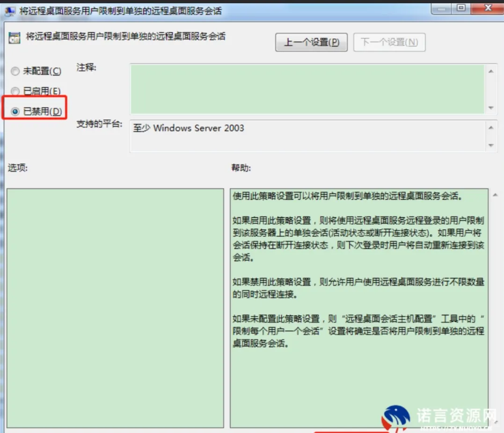The image size is (504, 433).
Task: Click help paragraph starting 如果禁用此策略设置
Action: tap(358, 288)
